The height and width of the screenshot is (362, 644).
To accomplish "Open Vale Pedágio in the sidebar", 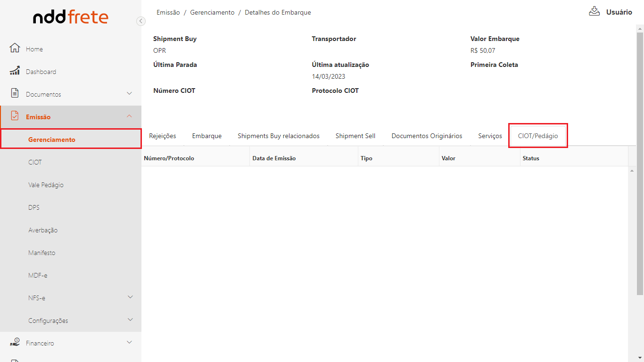I will click(x=46, y=185).
